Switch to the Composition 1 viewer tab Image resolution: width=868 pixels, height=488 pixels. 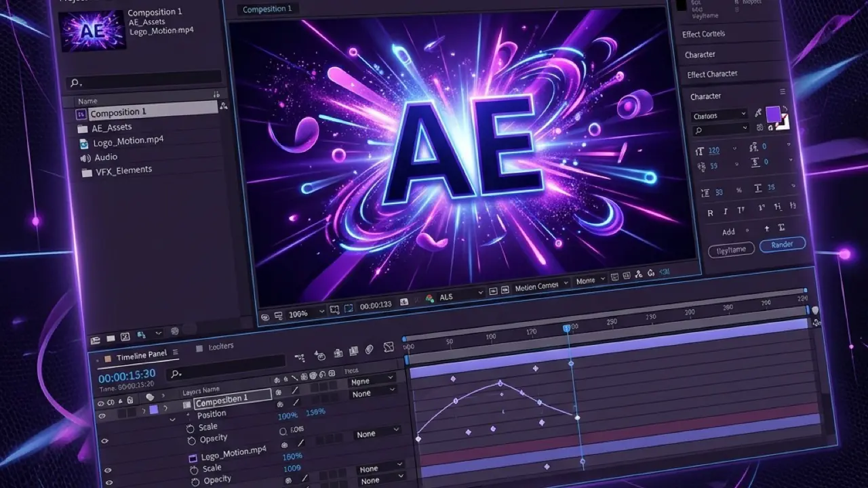[x=267, y=8]
